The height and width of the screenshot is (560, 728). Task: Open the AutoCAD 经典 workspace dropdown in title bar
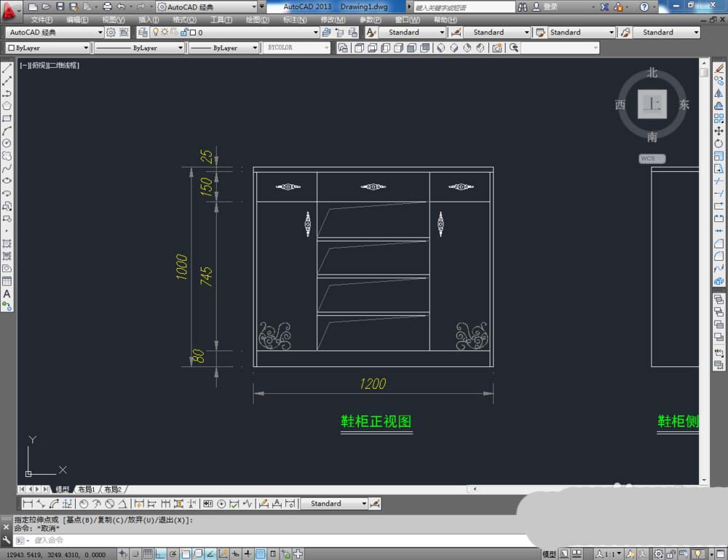pos(207,7)
